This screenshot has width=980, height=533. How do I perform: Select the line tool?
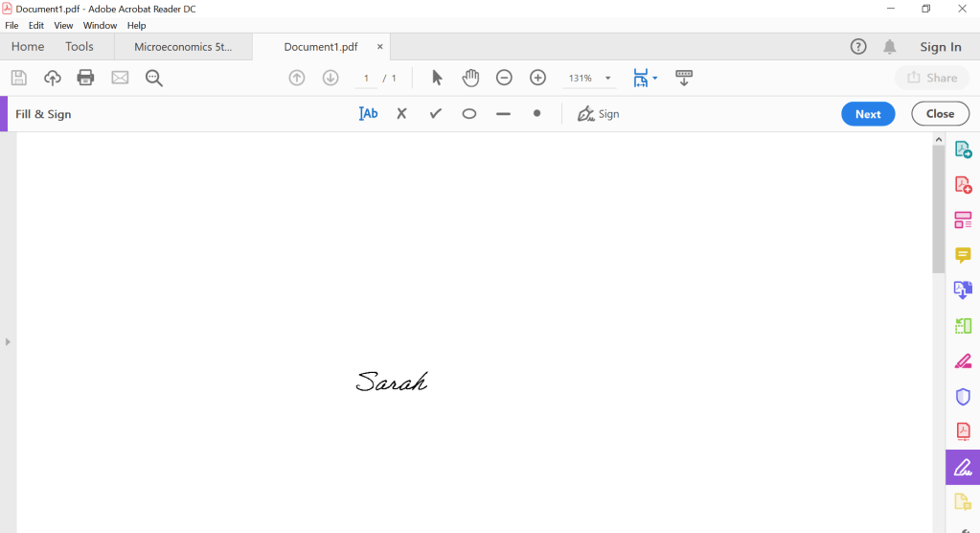tap(503, 114)
